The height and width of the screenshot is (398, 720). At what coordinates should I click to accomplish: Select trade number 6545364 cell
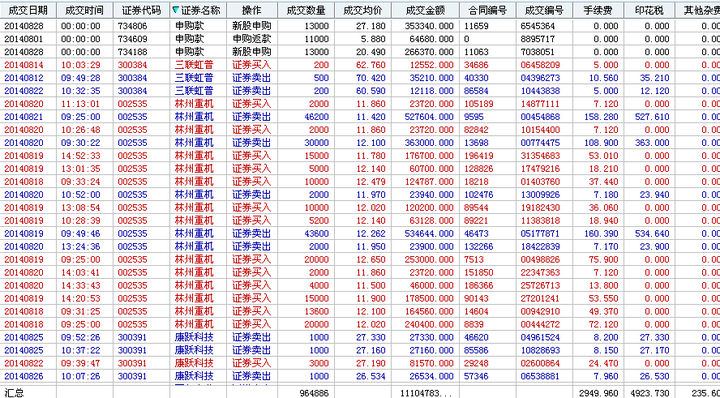[537, 26]
